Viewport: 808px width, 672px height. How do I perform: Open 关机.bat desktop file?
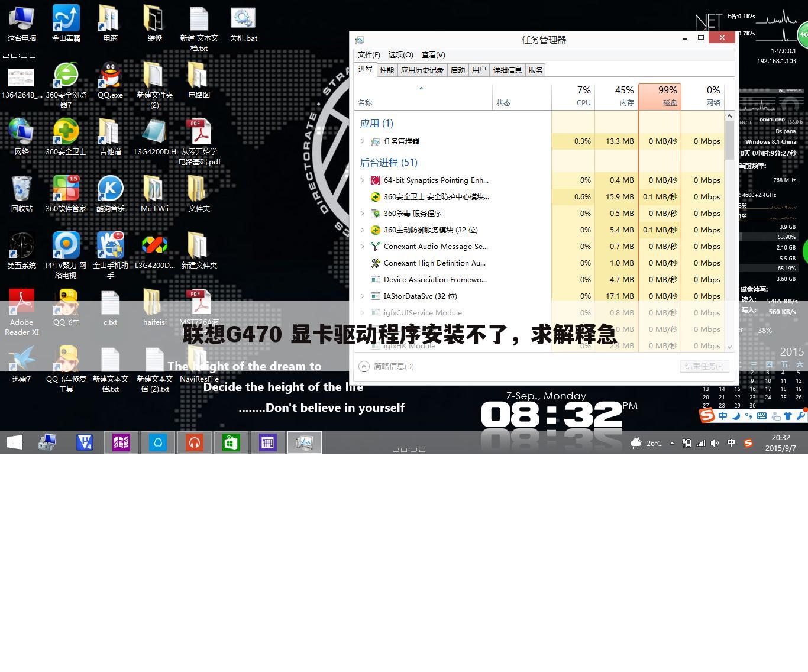pos(243,24)
